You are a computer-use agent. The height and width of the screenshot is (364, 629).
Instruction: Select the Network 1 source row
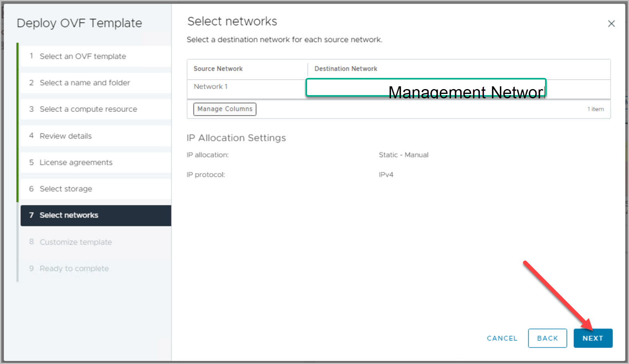tap(211, 87)
